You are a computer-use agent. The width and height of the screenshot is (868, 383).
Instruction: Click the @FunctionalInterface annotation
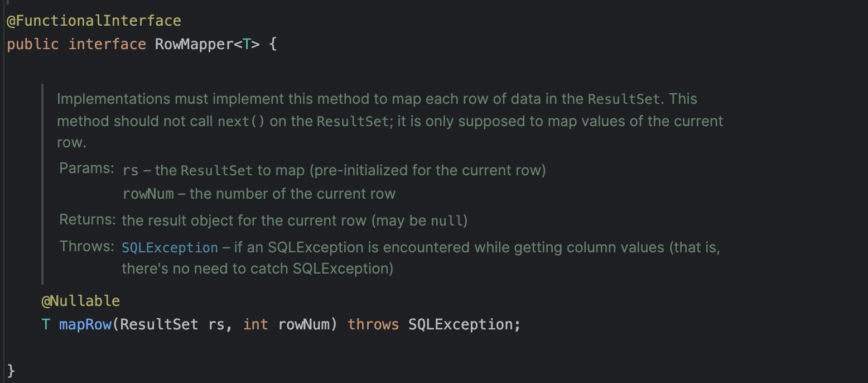(94, 21)
